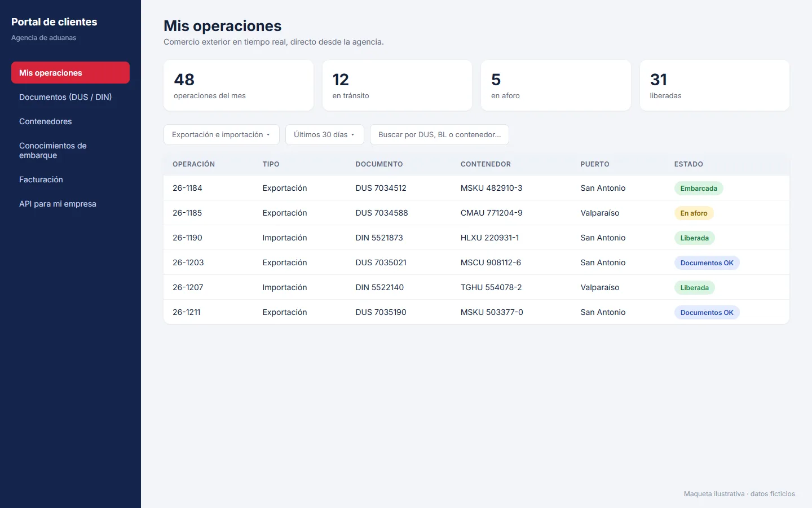This screenshot has height=508, width=812.
Task: Click the ESTADO column header
Action: (x=689, y=164)
